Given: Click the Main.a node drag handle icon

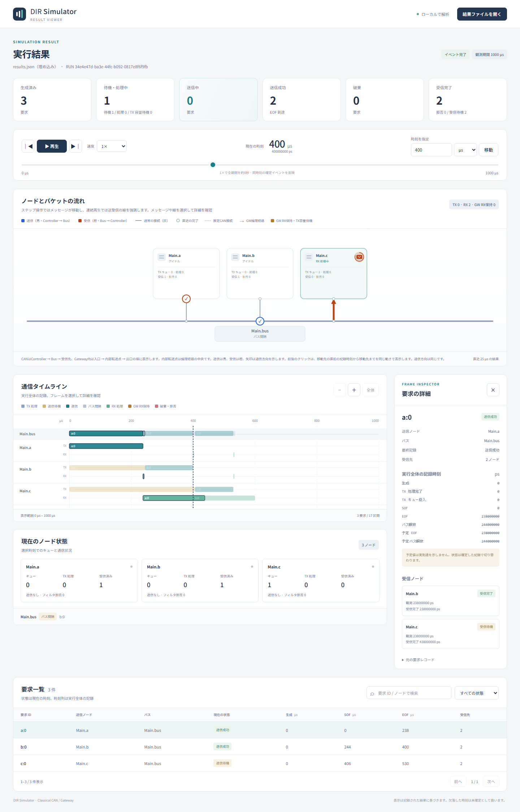Looking at the screenshot, I should tap(162, 257).
